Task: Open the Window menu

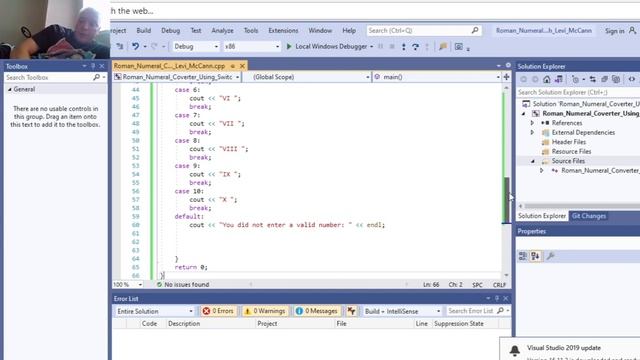Action: [320, 31]
